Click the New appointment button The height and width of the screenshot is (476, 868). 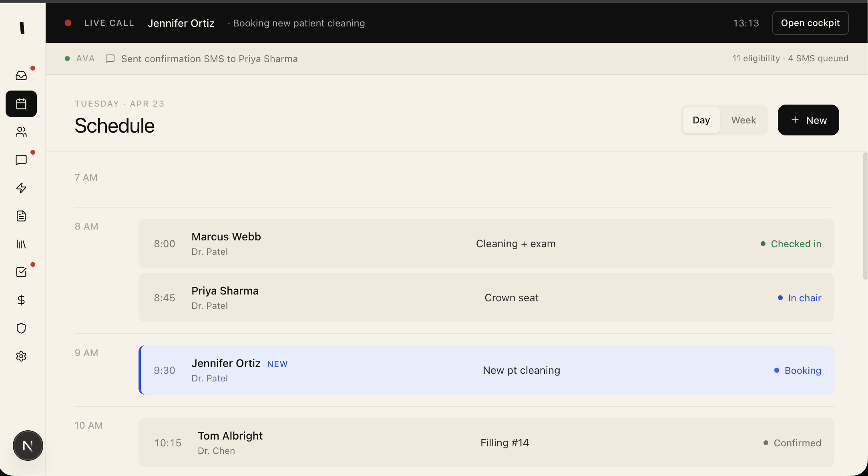(808, 120)
